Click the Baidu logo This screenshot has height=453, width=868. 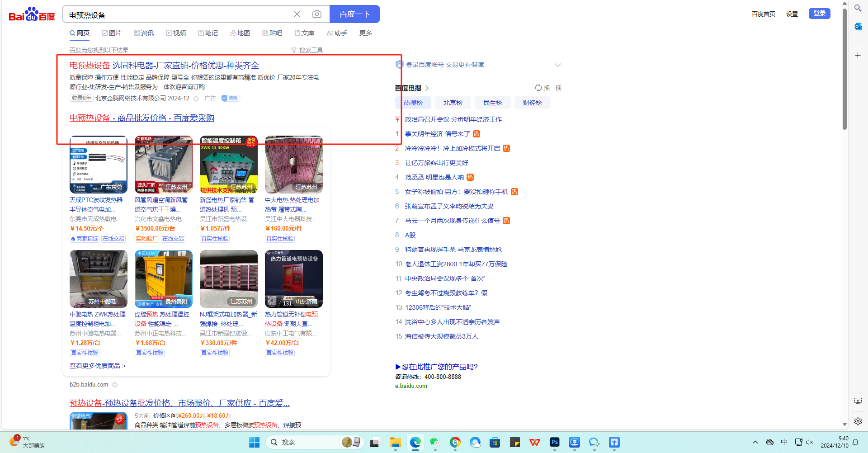(x=32, y=14)
